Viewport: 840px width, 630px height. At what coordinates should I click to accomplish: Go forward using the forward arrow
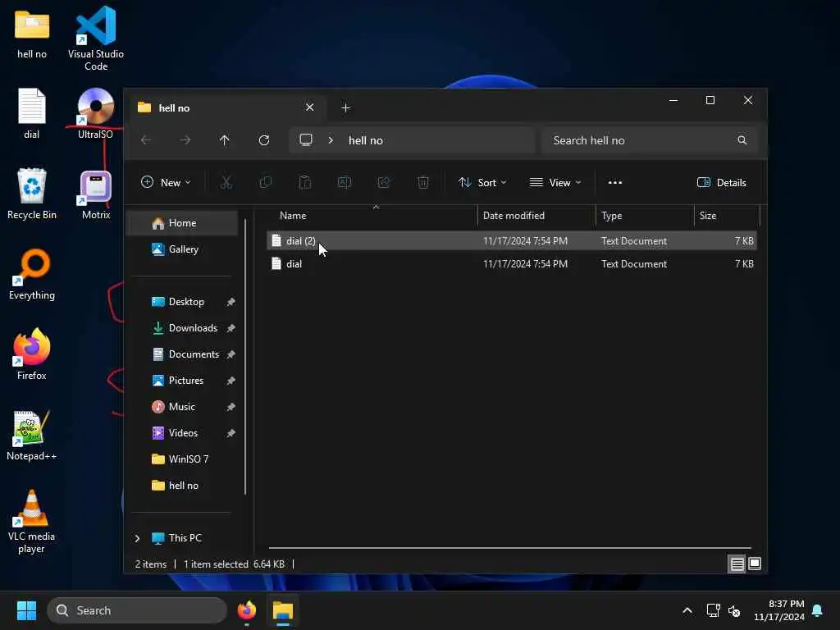click(x=185, y=140)
